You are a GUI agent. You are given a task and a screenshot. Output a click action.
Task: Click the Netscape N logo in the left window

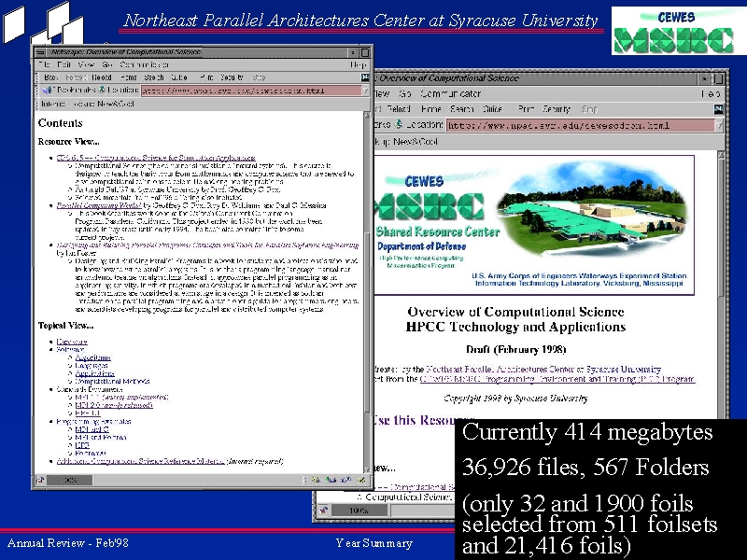365,77
